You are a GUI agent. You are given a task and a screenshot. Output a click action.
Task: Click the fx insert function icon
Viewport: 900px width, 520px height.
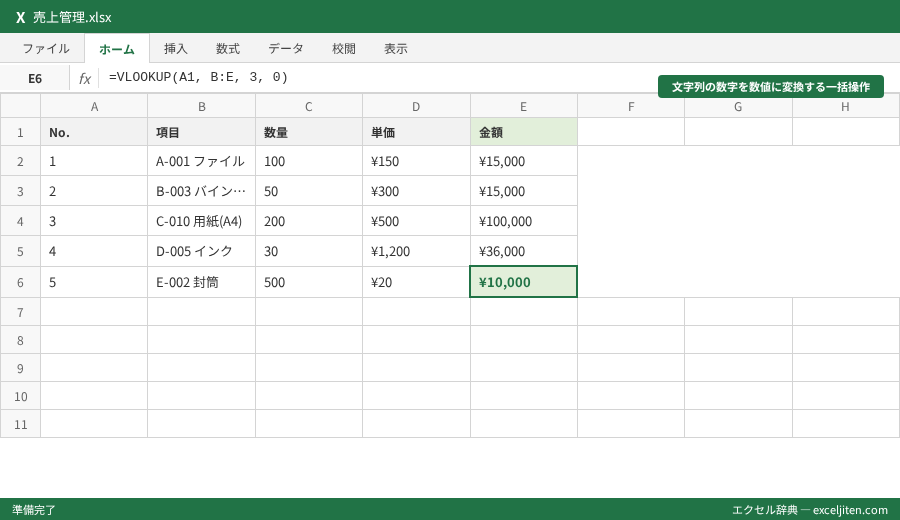tap(85, 78)
